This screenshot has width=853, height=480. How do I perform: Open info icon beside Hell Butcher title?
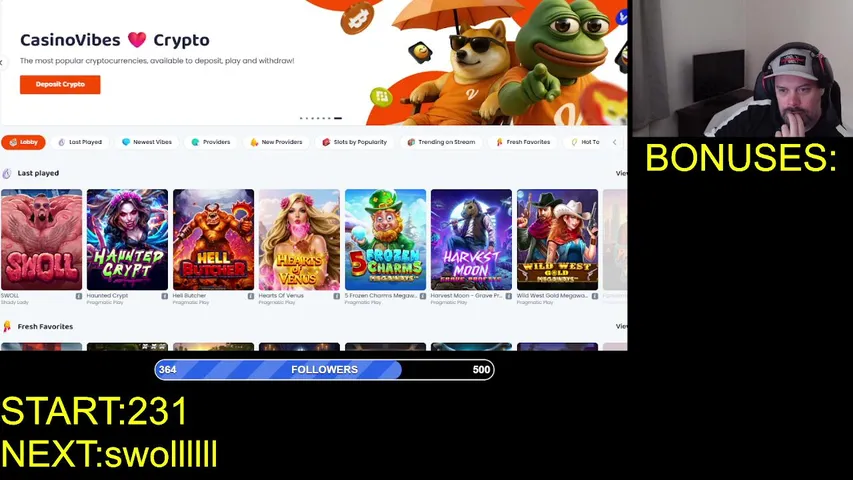click(251, 296)
